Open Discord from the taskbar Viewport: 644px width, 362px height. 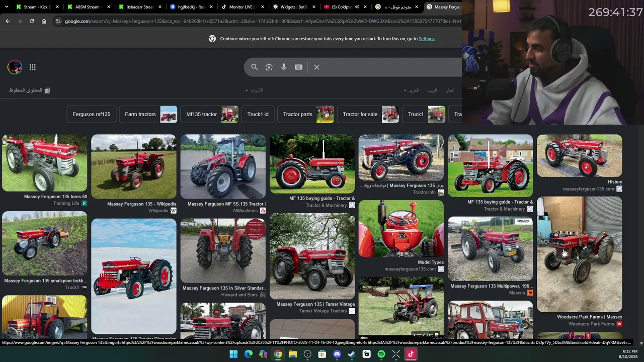[337, 354]
